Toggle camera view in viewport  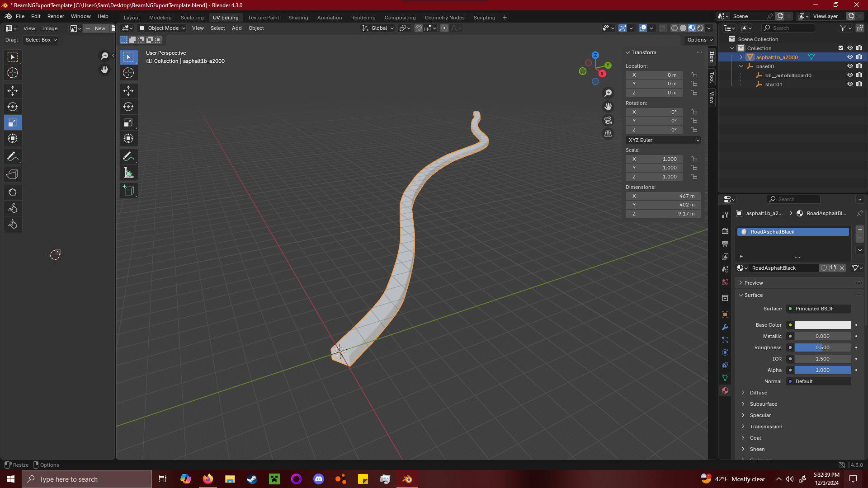pos(608,121)
